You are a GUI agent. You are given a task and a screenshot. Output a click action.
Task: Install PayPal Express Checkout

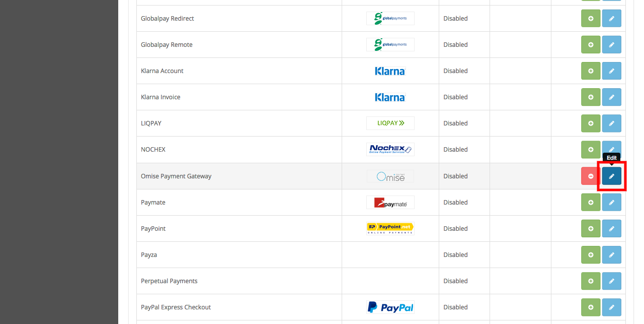[x=591, y=307]
